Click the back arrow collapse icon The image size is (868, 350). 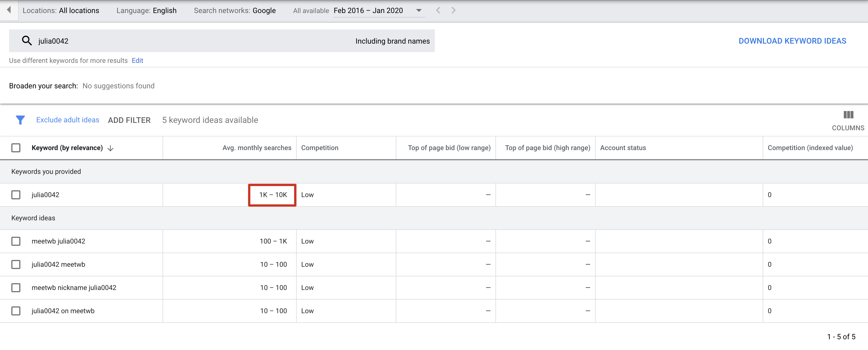(9, 10)
